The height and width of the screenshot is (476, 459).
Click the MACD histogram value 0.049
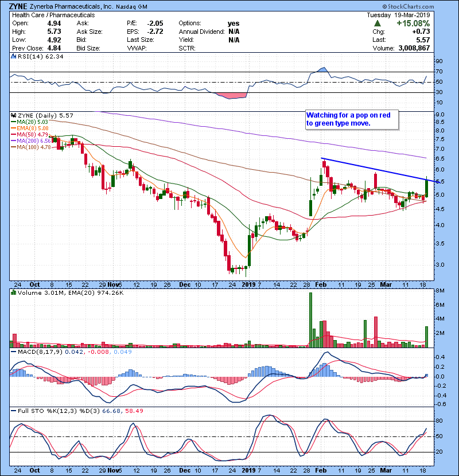[x=123, y=352]
